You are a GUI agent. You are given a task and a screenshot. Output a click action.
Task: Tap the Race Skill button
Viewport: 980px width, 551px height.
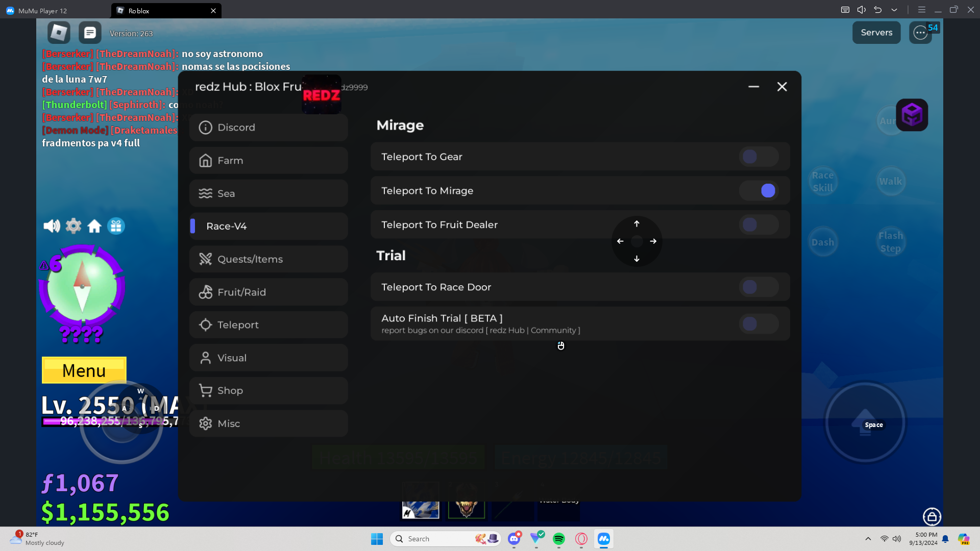[823, 182]
